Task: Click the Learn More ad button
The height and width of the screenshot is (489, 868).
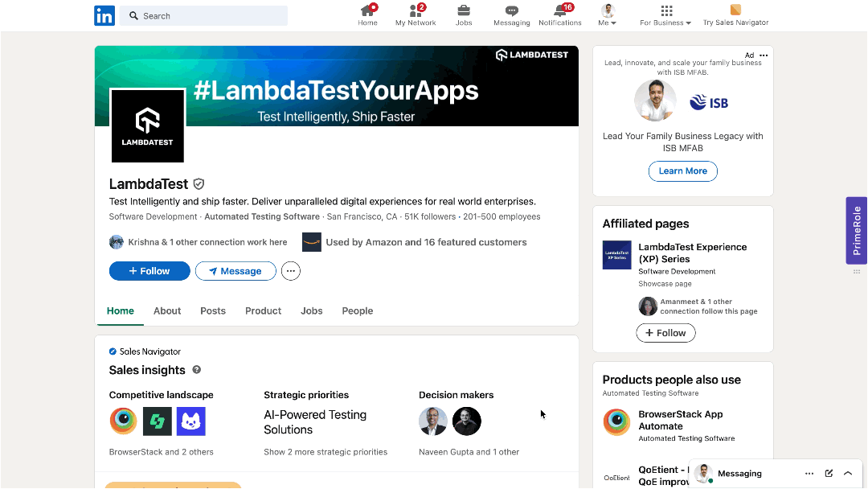Action: tap(682, 171)
